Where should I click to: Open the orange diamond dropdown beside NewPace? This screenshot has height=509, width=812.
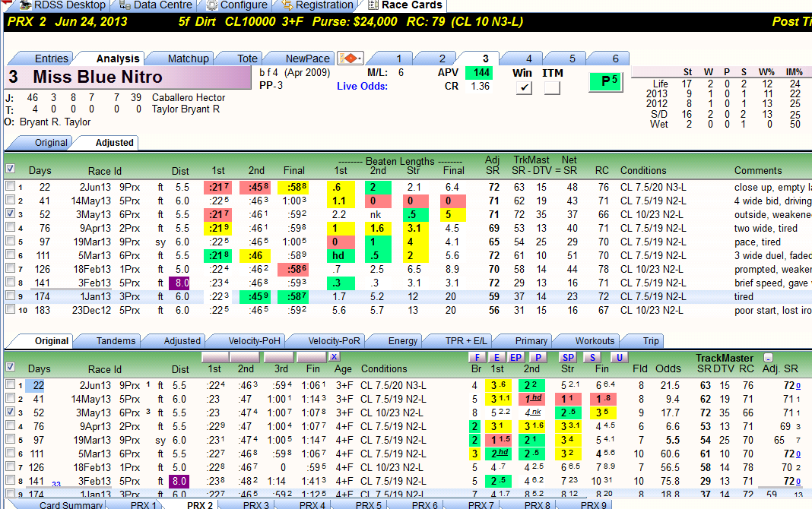pos(350,58)
